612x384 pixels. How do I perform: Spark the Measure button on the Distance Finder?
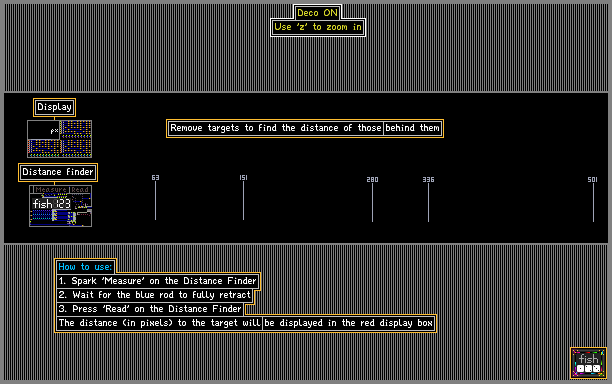[x=51, y=190]
